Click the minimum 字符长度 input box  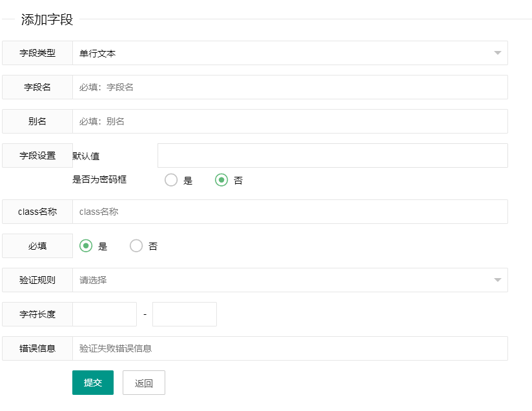click(103, 314)
